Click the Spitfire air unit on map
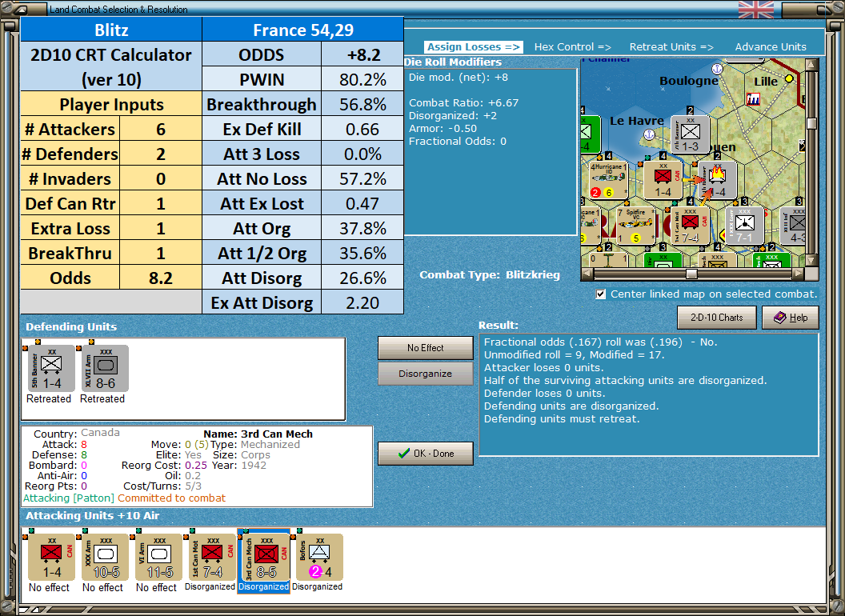 (635, 226)
